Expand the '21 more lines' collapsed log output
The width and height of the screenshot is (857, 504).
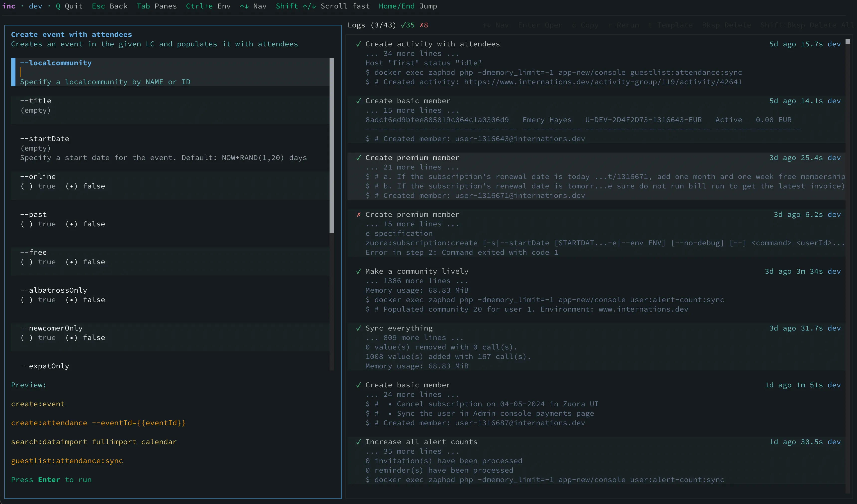coord(412,167)
